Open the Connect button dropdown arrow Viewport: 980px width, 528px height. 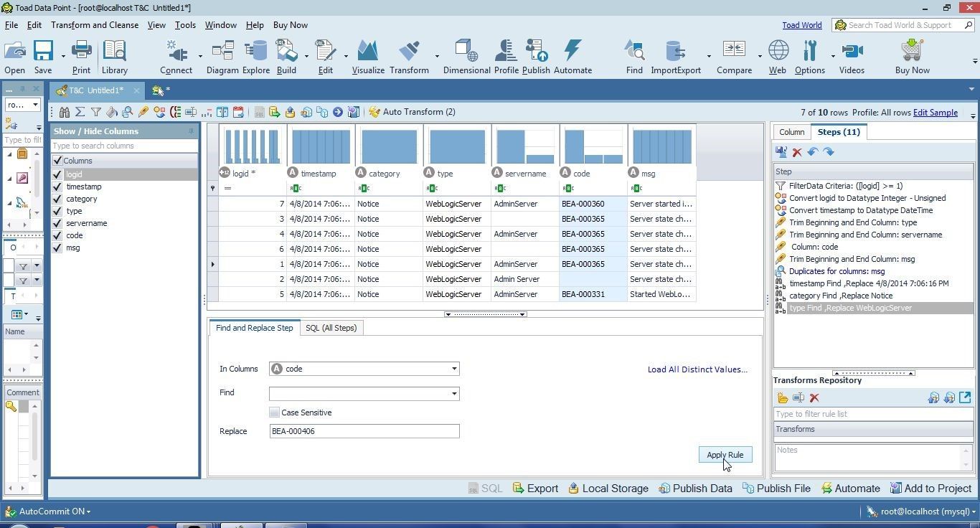coord(199,56)
